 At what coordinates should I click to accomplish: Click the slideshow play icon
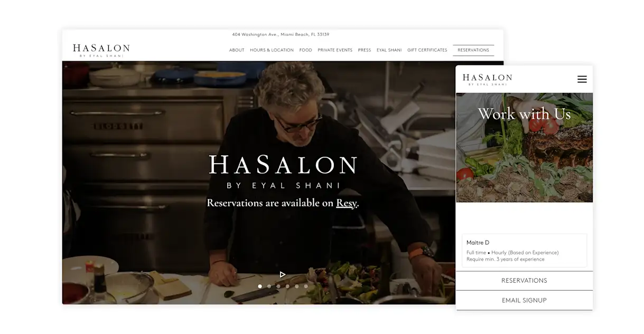[x=283, y=274]
